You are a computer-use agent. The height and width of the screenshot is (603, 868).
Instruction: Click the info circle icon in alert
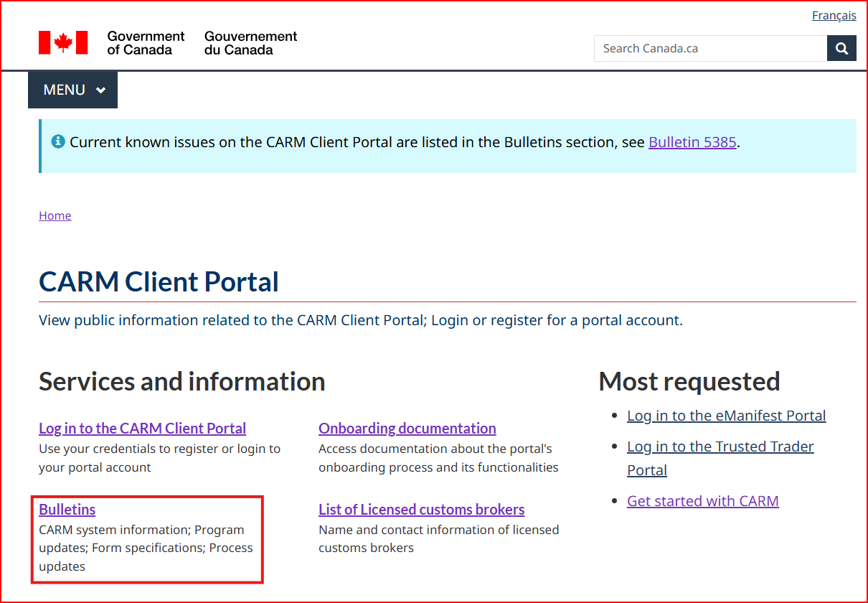[x=58, y=141]
